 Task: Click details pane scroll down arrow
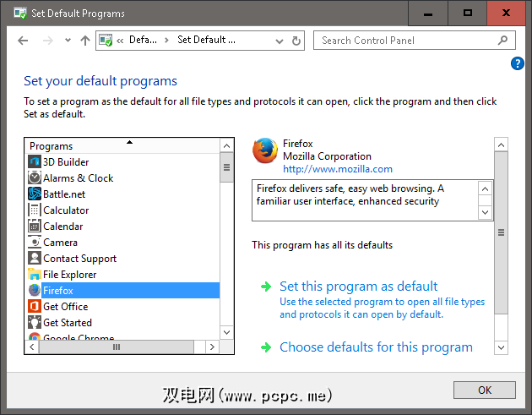501,347
